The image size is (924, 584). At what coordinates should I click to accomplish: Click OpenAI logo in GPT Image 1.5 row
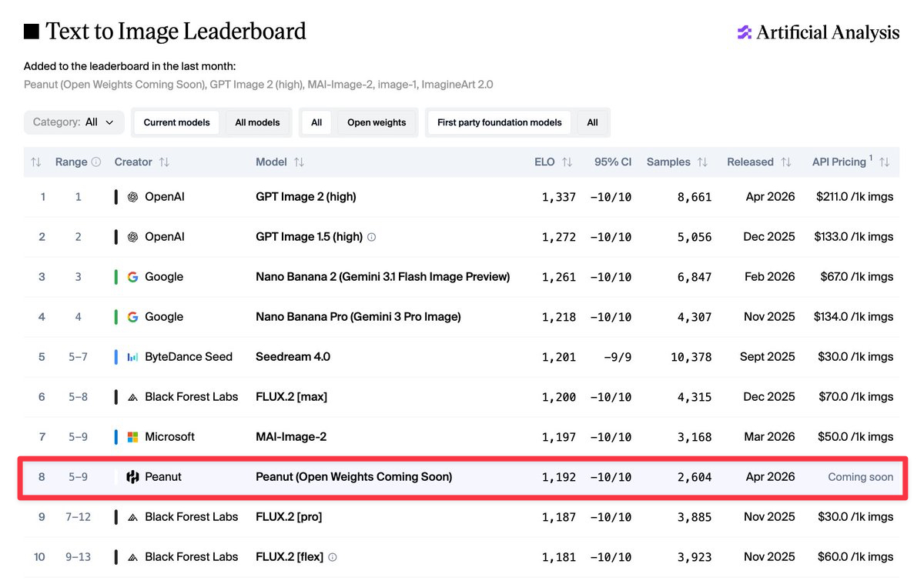[132, 237]
